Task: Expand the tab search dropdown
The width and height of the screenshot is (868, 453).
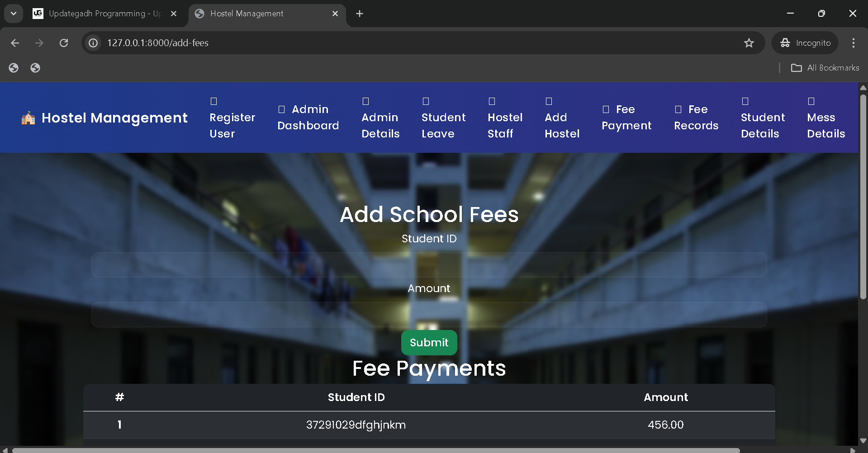Action: coord(14,14)
